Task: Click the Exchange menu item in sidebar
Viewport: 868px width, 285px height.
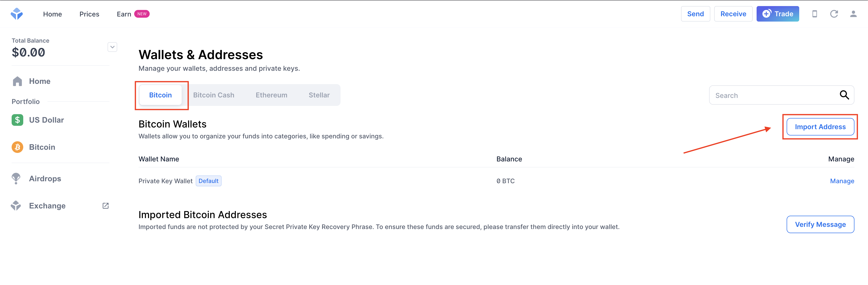Action: (x=47, y=206)
